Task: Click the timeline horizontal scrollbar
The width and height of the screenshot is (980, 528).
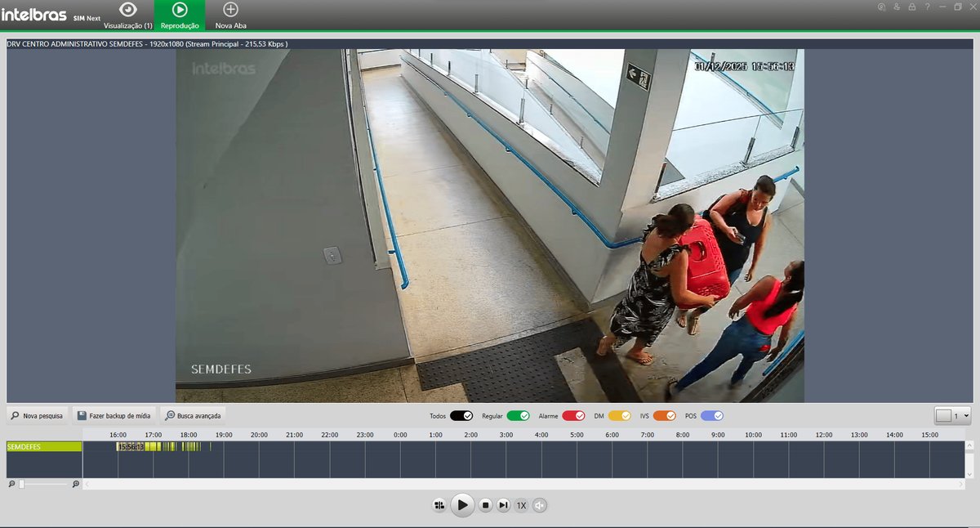Action: coord(523,485)
